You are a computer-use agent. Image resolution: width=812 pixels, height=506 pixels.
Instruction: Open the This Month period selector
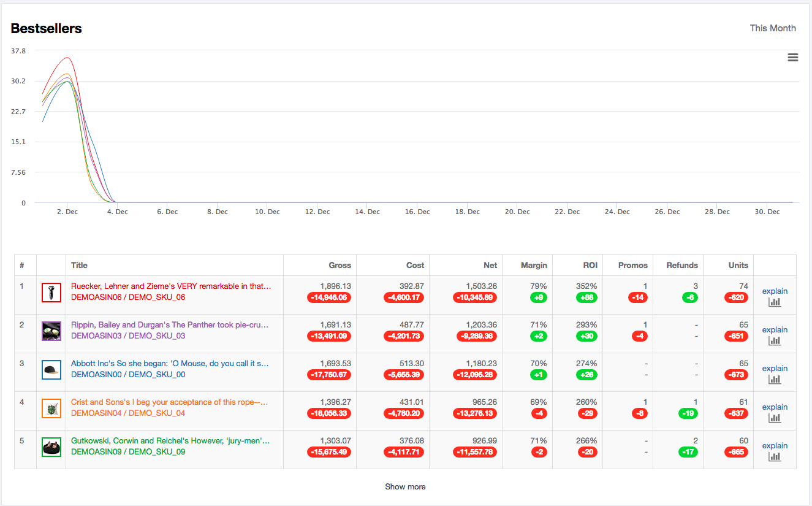773,28
